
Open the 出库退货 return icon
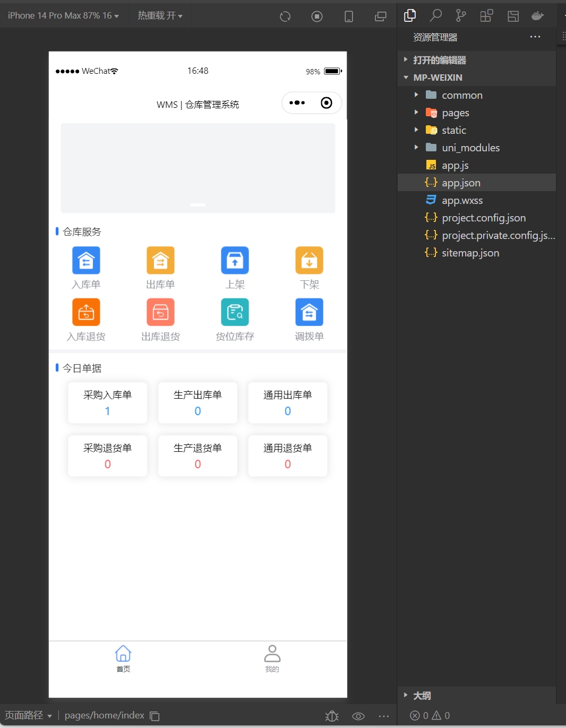click(x=160, y=312)
